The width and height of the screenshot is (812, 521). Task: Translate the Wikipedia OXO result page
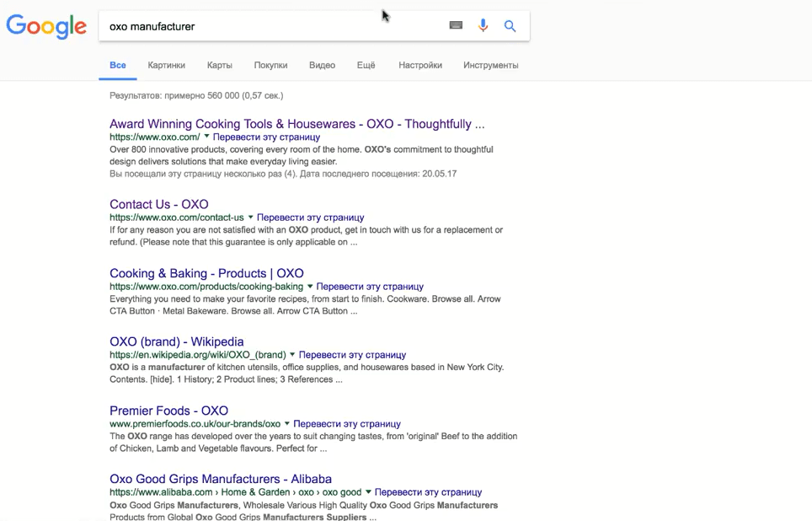pyautogui.click(x=352, y=355)
